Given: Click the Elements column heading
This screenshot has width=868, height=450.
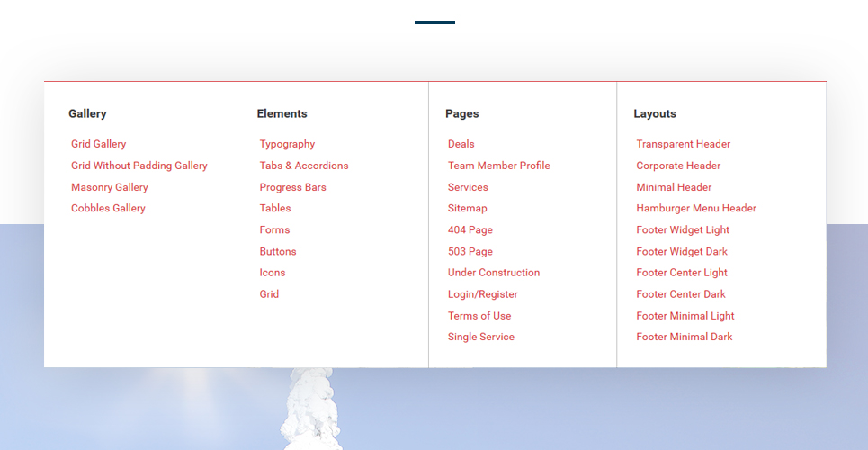Looking at the screenshot, I should tap(282, 113).
